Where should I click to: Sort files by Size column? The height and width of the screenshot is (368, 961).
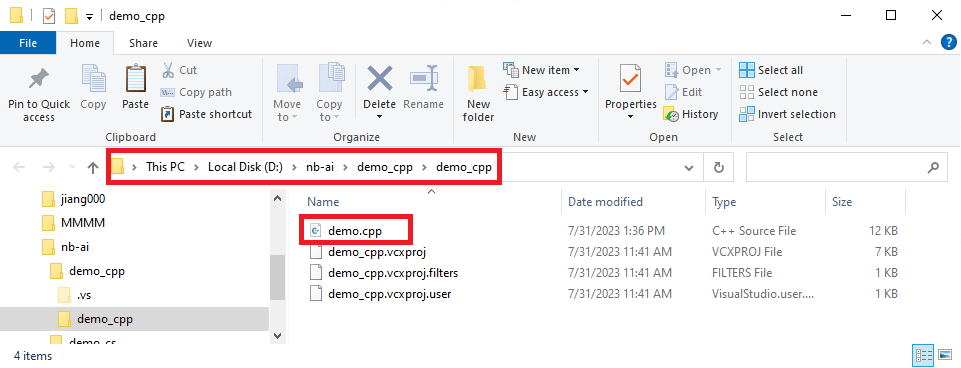pyautogui.click(x=841, y=202)
